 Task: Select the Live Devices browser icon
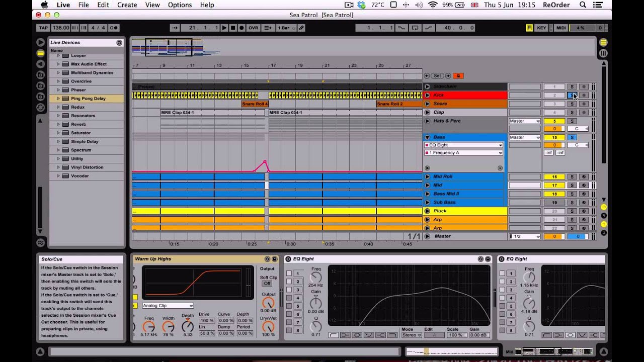point(40,53)
